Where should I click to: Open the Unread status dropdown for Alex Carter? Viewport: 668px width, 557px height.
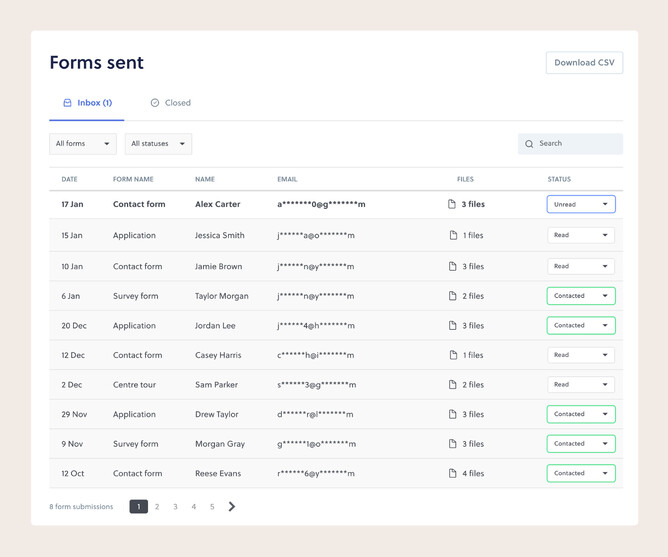[x=580, y=204]
